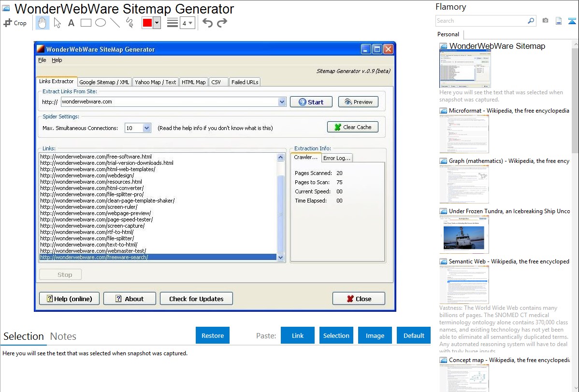
Task: Activate the hand pan tool
Action: (x=43, y=23)
